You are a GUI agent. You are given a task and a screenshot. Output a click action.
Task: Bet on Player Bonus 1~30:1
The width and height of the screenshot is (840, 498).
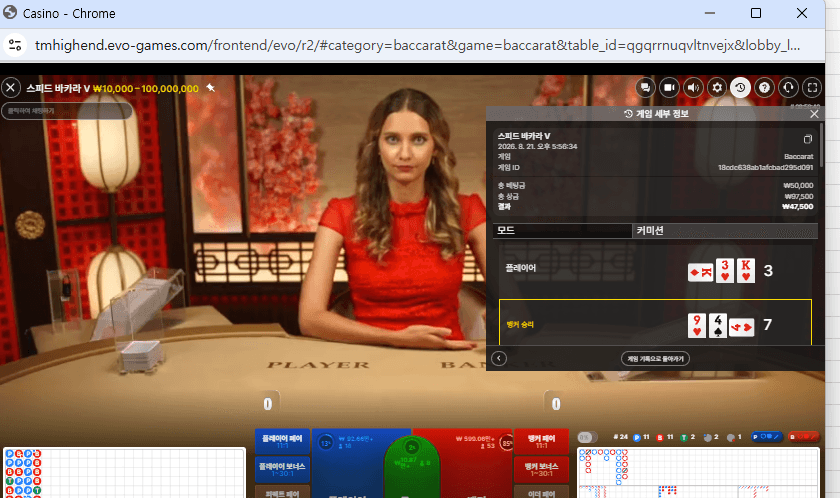[x=282, y=470]
